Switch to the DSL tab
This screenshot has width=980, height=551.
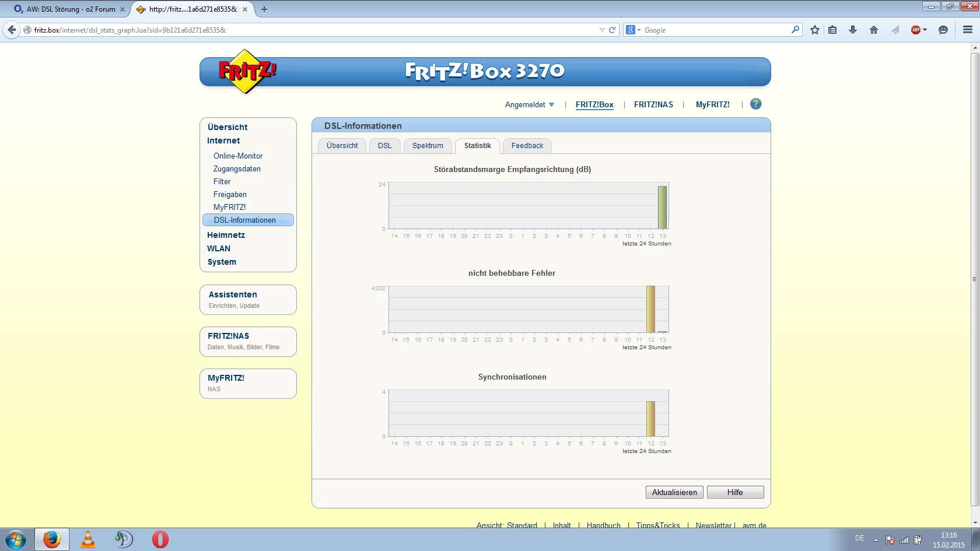(385, 146)
